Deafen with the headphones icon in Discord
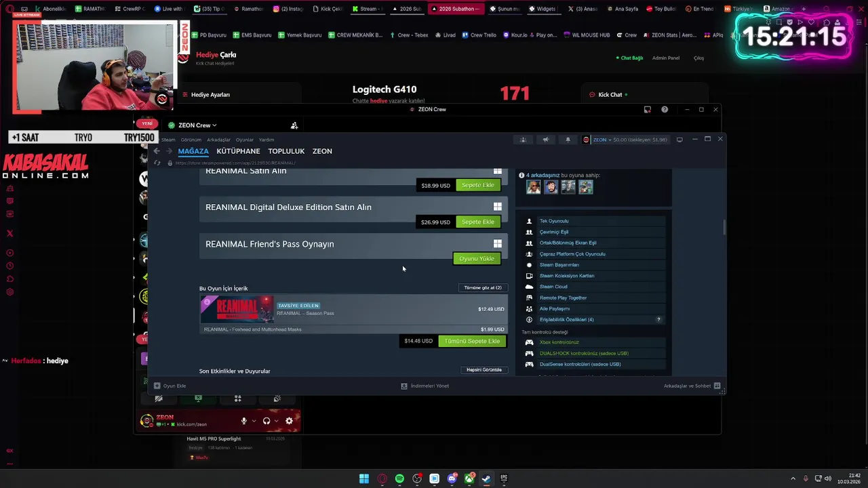 pyautogui.click(x=267, y=421)
